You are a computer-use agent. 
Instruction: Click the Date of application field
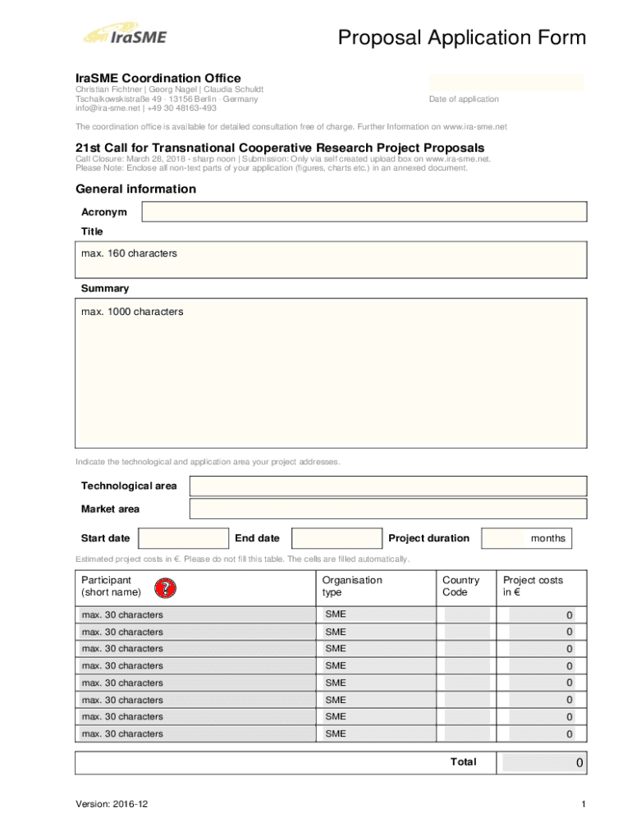pos(506,82)
